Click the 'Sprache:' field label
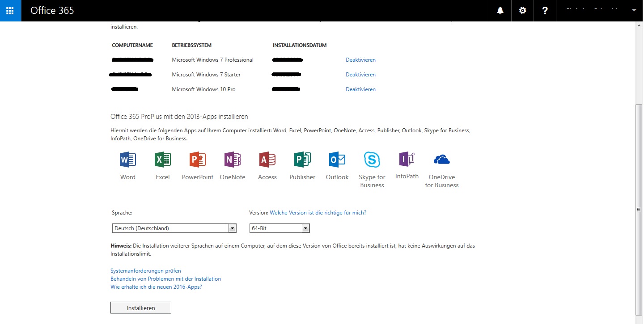The width and height of the screenshot is (644, 324). coord(122,213)
